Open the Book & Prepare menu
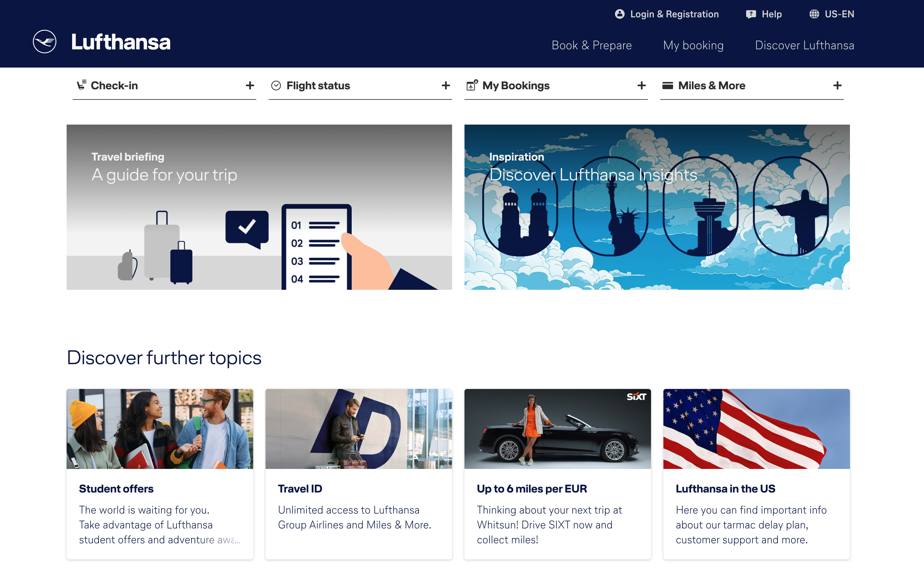Screen dimensions: 924x574 591,45
